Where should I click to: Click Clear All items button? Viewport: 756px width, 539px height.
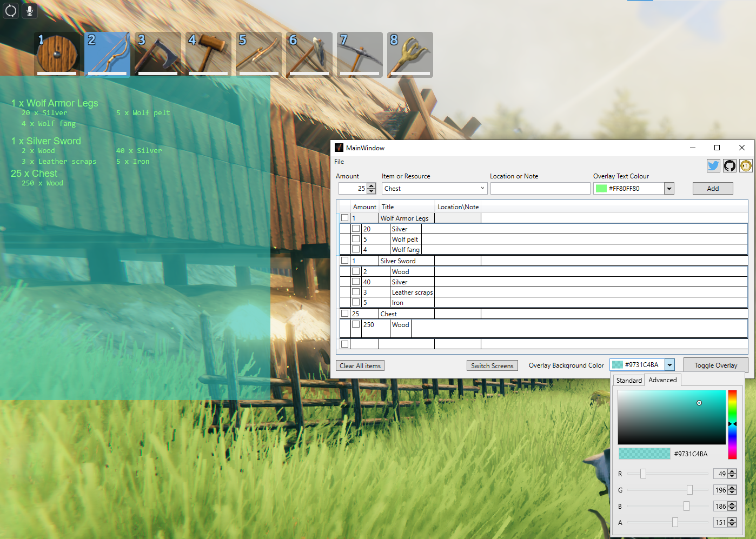tap(360, 366)
